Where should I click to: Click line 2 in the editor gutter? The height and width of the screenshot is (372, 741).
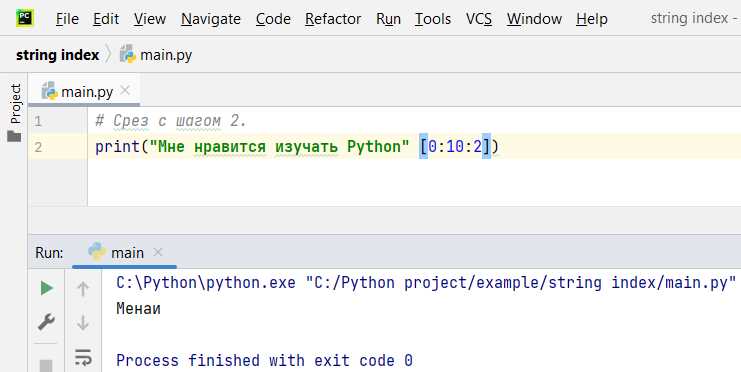pos(38,147)
